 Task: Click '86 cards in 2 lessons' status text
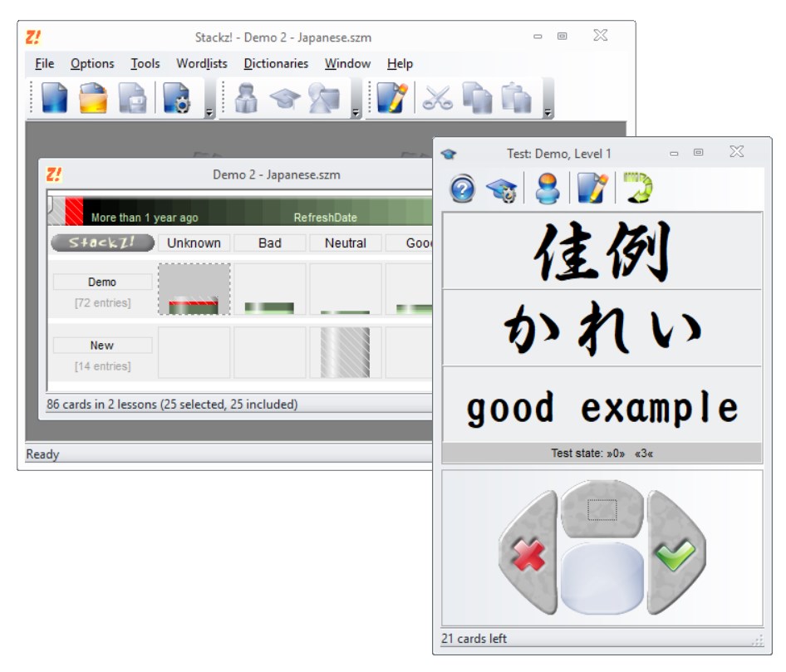click(x=172, y=405)
